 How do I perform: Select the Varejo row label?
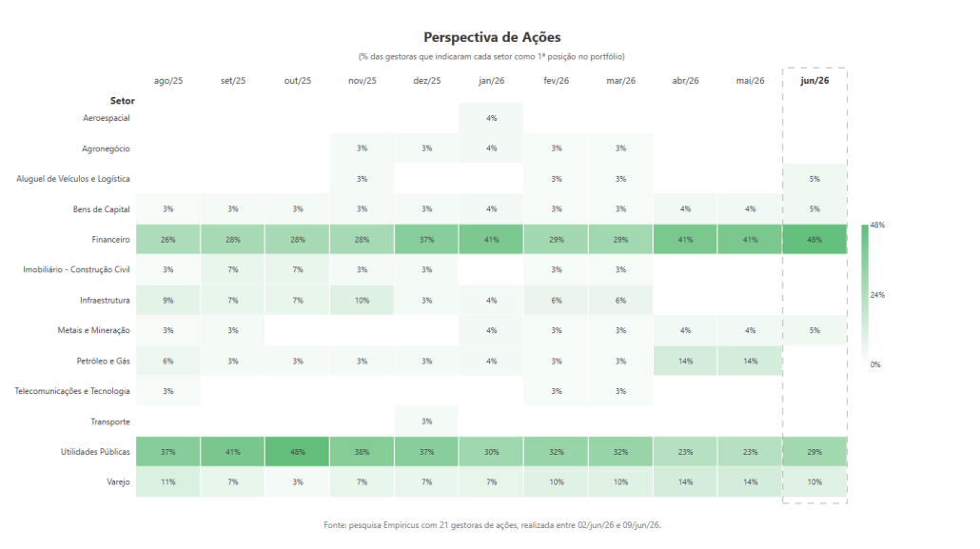(118, 482)
